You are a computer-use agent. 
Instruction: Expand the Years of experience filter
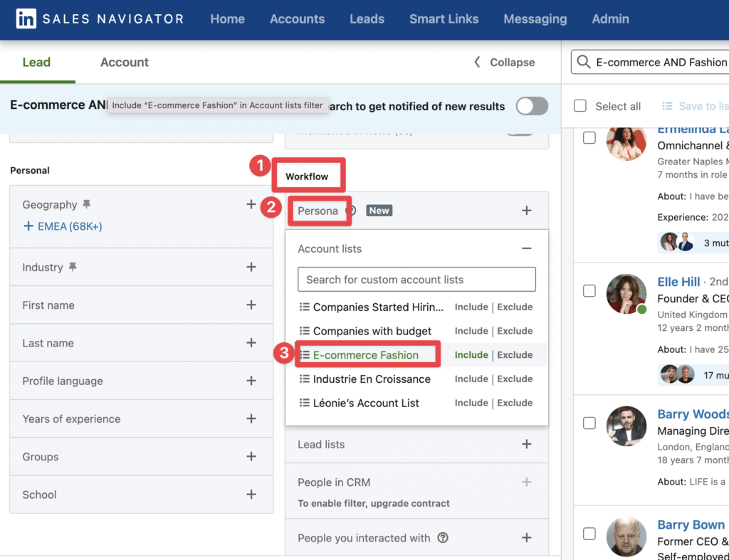pos(251,418)
